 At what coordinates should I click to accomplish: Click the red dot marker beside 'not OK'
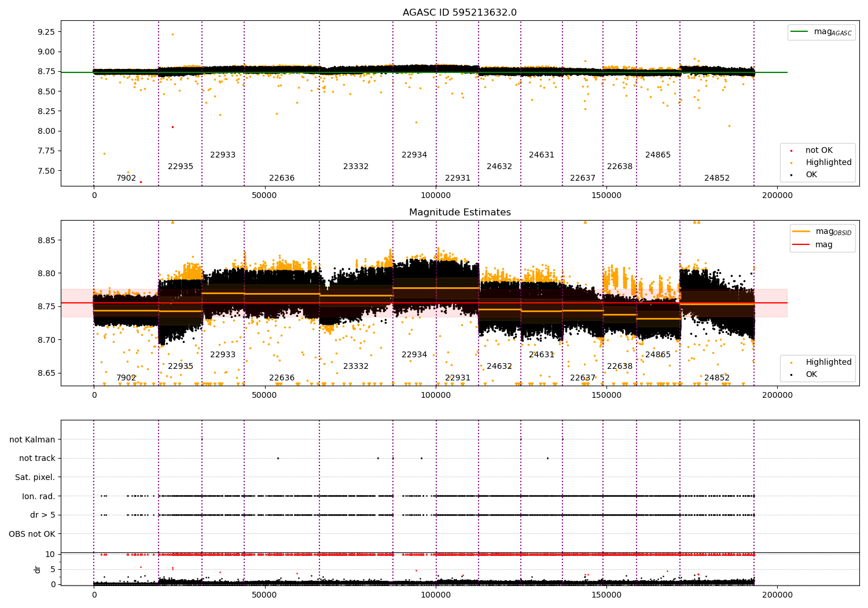coord(791,151)
